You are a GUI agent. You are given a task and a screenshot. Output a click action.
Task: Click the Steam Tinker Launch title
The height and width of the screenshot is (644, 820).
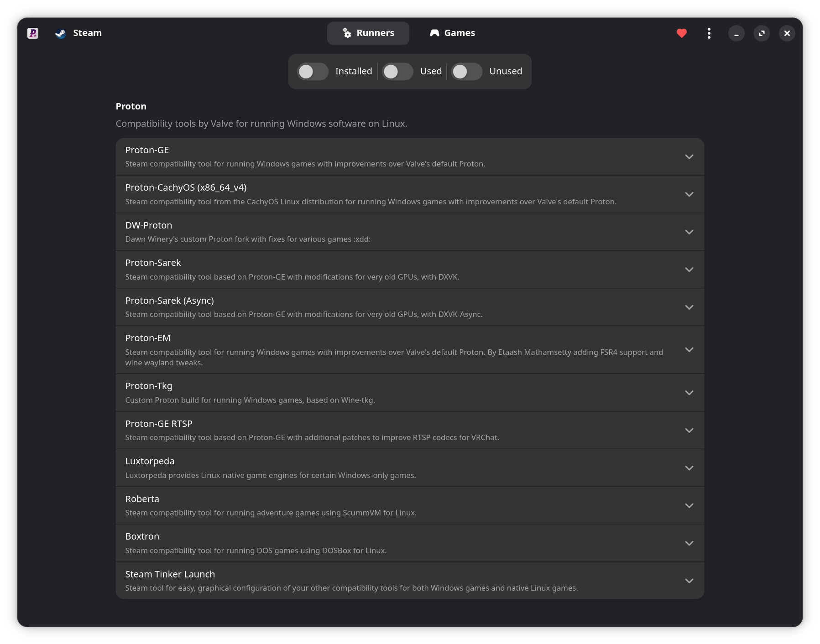(x=170, y=574)
